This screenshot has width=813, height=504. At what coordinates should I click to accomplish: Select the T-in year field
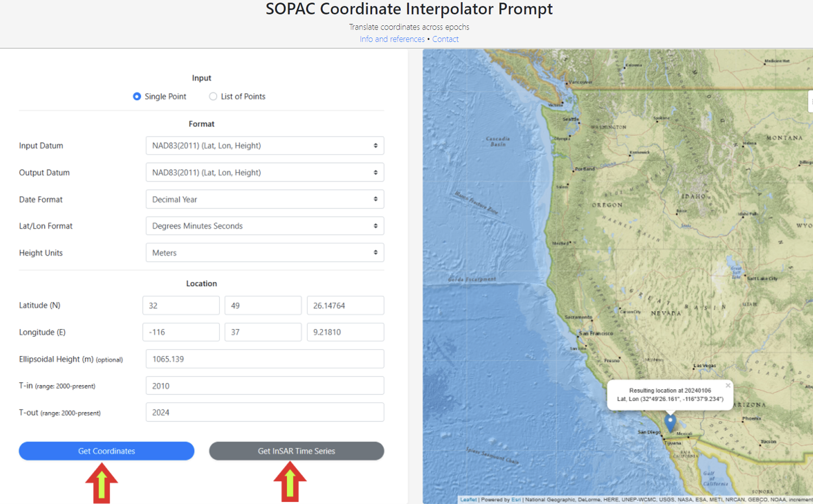pos(265,386)
